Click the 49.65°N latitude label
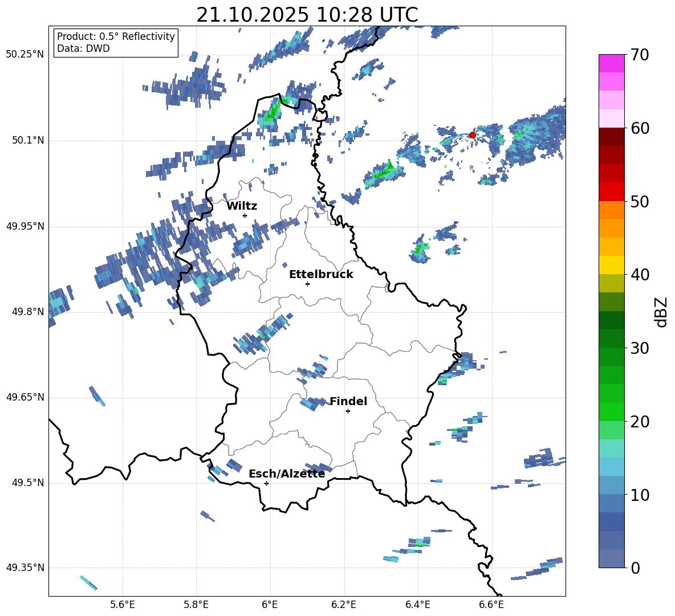The image size is (675, 616). [25, 397]
